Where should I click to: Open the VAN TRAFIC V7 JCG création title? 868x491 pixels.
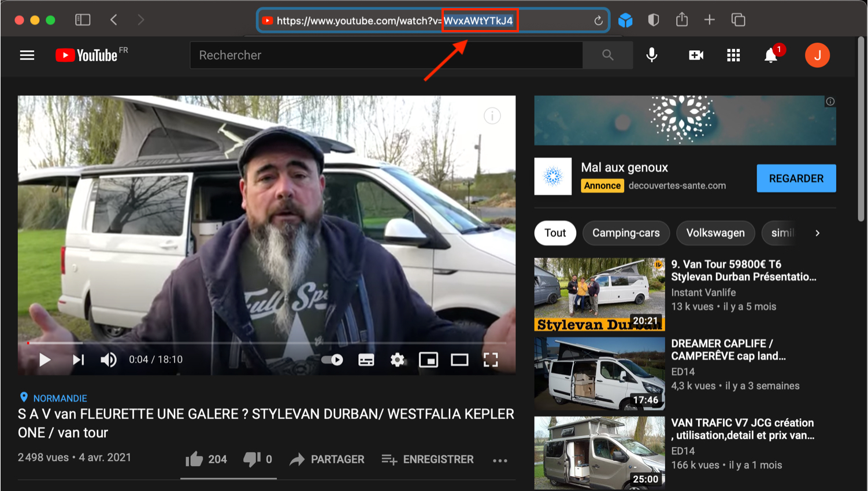click(743, 429)
